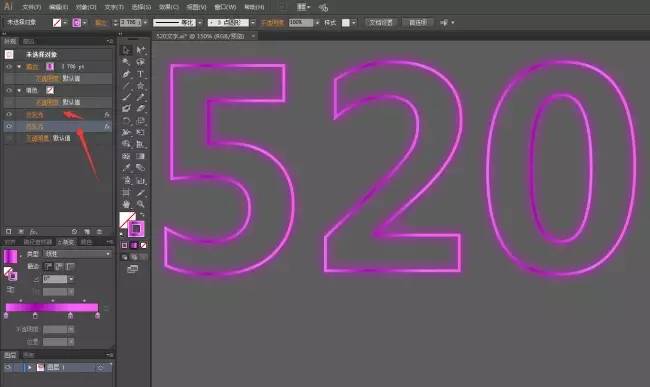650x387 pixels.
Task: Toggle visibility of layer 1 in Layers panel
Action: tap(8, 368)
